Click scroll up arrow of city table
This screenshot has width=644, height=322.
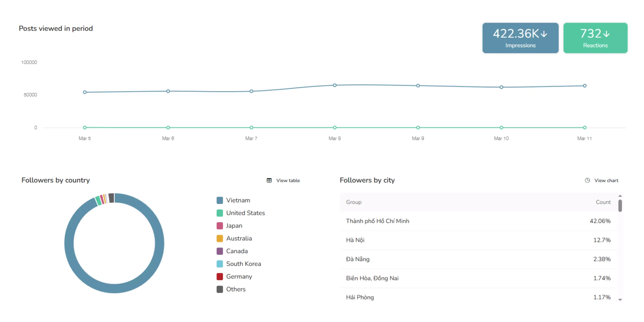(620, 196)
